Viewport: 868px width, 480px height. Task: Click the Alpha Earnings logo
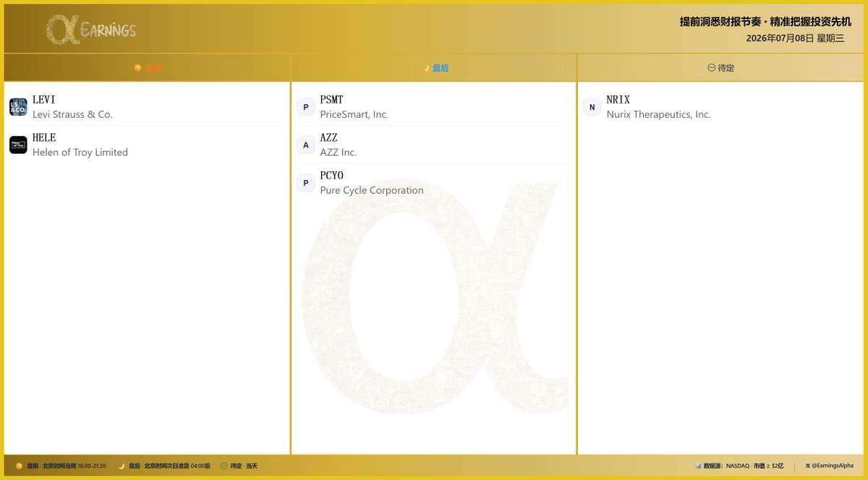click(91, 30)
